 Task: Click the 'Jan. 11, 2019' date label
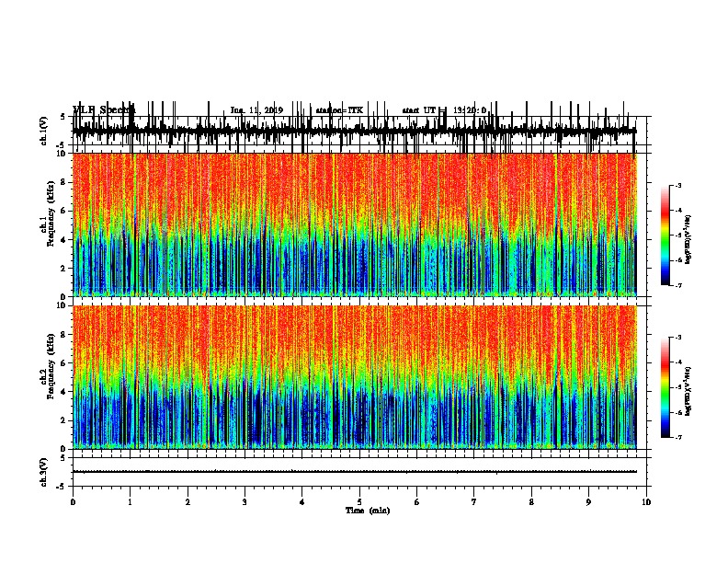tap(256, 110)
